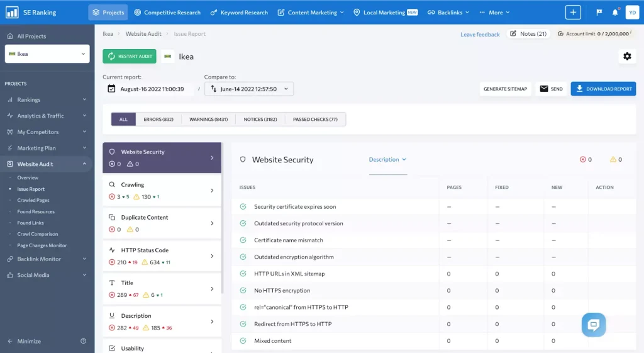Viewport: 644px width, 353px height.
Task: Open Found Resources under Website Audit
Action: [x=36, y=211]
